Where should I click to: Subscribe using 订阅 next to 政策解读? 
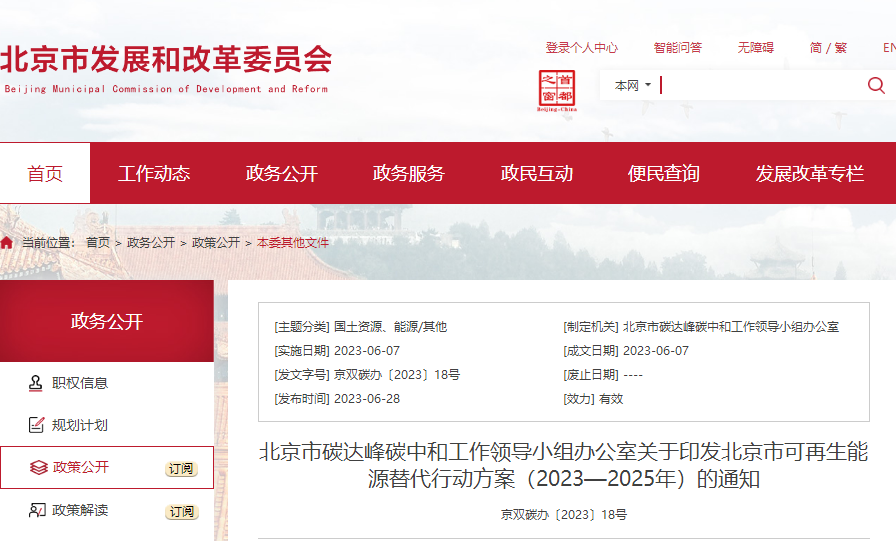[181, 512]
